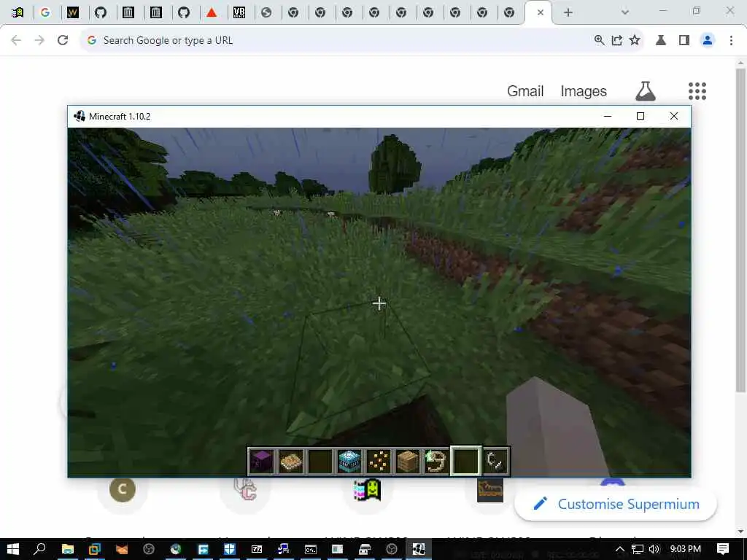This screenshot has width=747, height=560.
Task: Switch to Minecraft taskbar button
Action: (x=419, y=549)
